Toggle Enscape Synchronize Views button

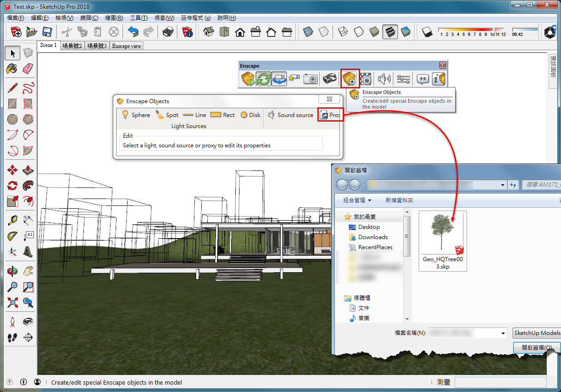pyautogui.click(x=279, y=79)
